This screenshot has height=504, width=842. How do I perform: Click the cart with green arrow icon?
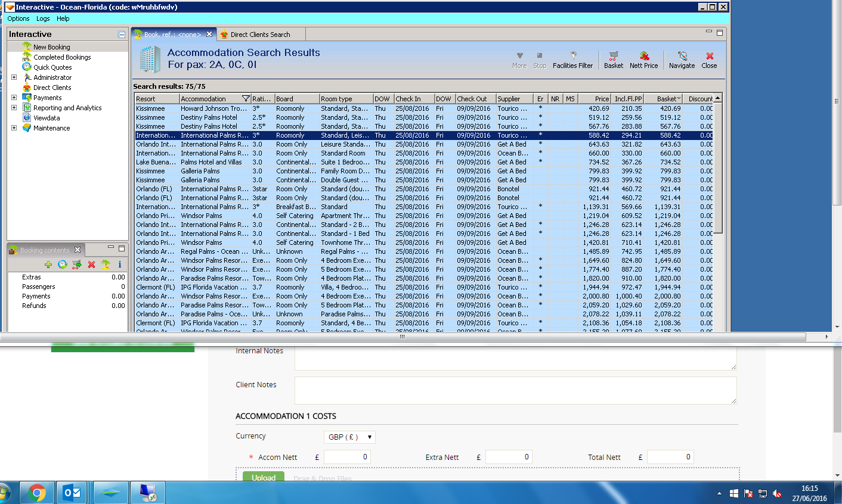coord(77,265)
